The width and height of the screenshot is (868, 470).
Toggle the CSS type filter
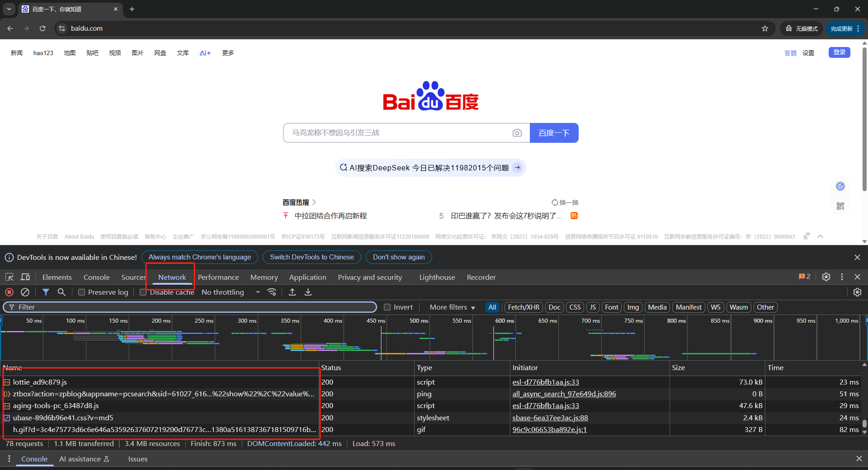pos(575,307)
